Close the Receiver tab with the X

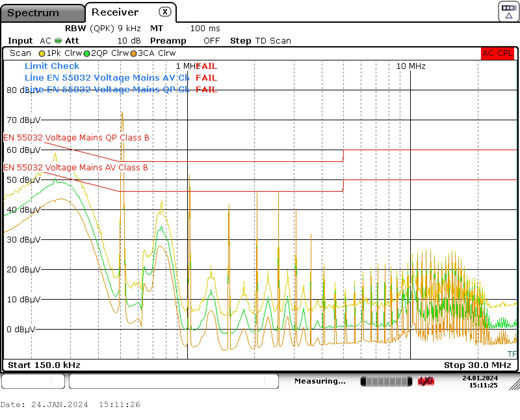pyautogui.click(x=165, y=12)
